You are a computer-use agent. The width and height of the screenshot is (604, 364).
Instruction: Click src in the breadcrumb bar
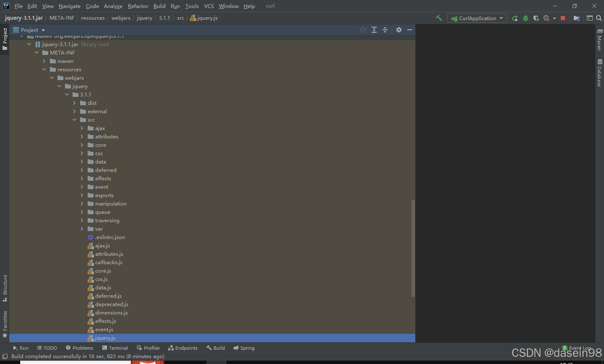[180, 18]
